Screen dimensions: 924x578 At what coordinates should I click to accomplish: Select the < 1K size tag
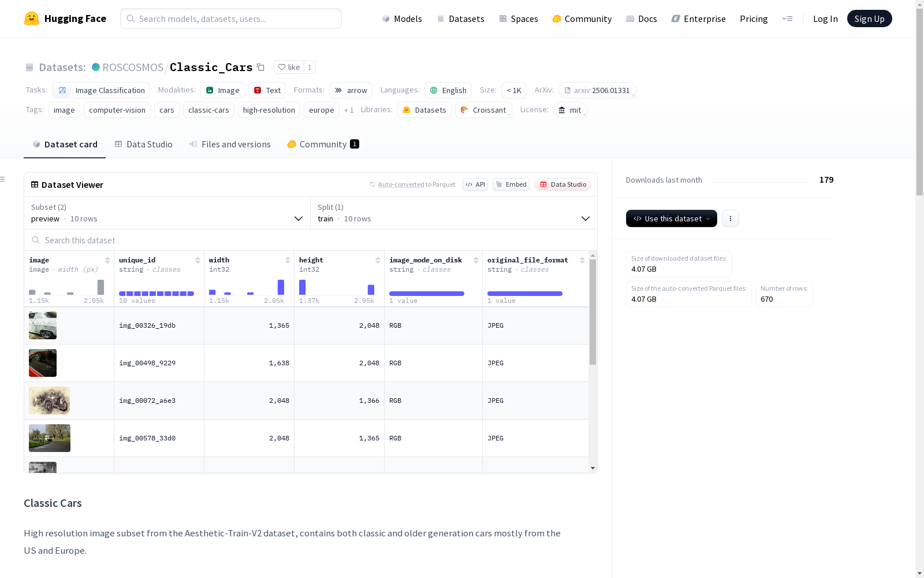click(x=514, y=90)
